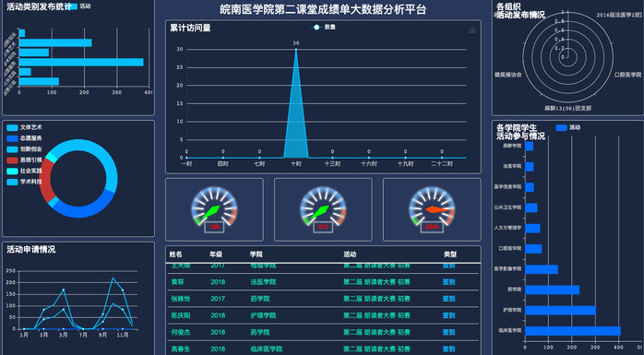Image resolution: width=644 pixels, height=355 pixels.
Task: Click the download icon on 累计访问量 chart
Action: click(472, 30)
